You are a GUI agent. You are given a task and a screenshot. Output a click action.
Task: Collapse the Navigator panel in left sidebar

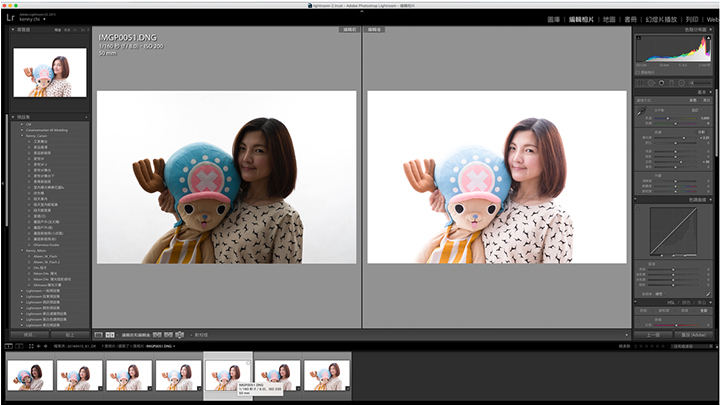13,29
